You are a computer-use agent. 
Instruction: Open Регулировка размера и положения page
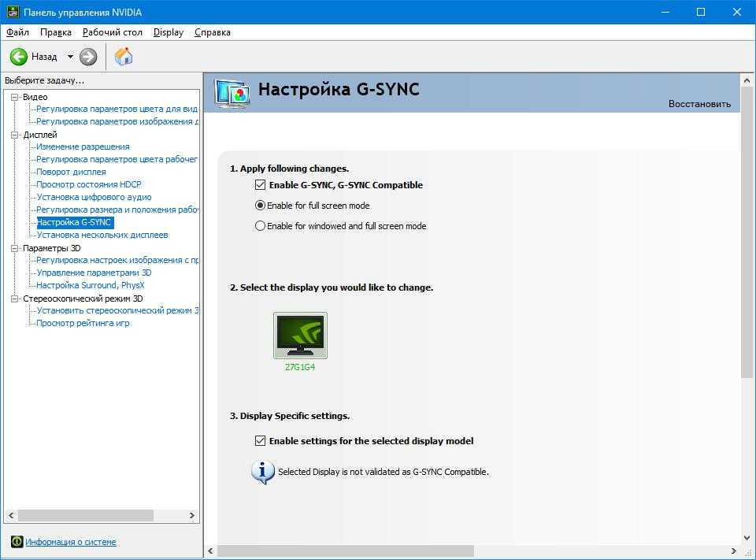[117, 210]
